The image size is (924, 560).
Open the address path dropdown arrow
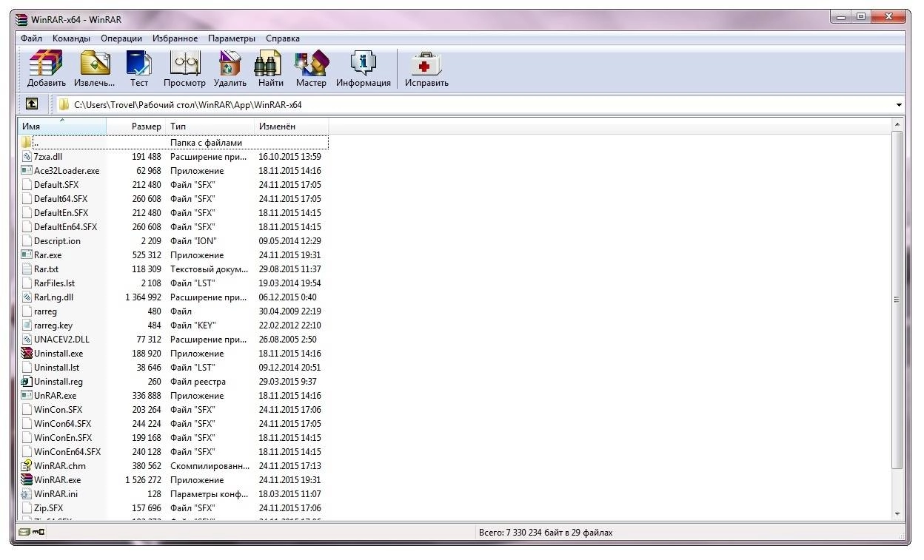click(900, 105)
